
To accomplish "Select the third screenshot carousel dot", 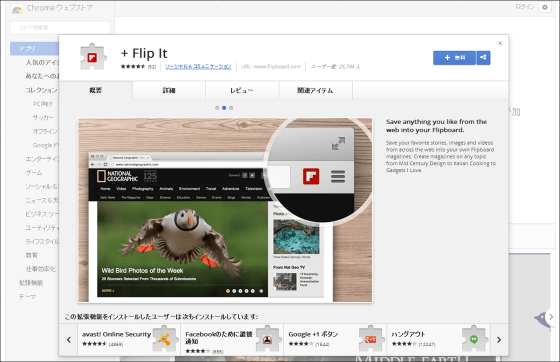I will pos(231,108).
